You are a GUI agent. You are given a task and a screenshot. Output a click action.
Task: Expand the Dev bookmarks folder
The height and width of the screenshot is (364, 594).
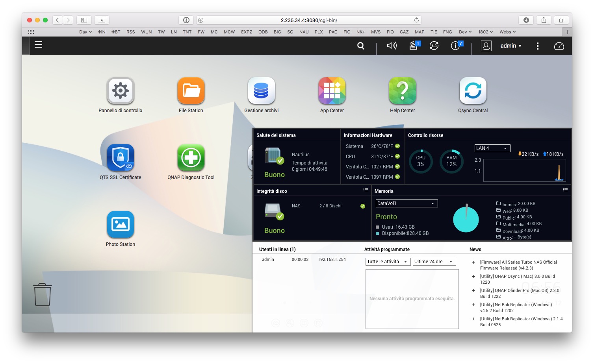point(465,32)
